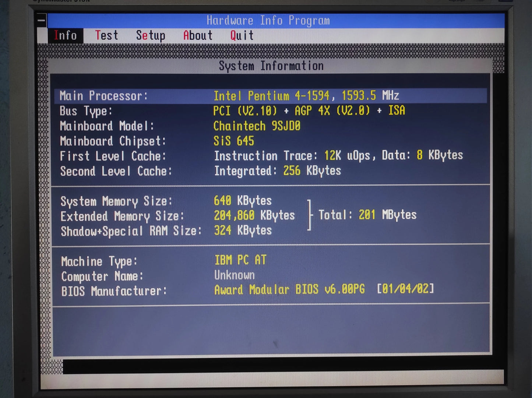Click the Second Level Cache row

click(201, 171)
